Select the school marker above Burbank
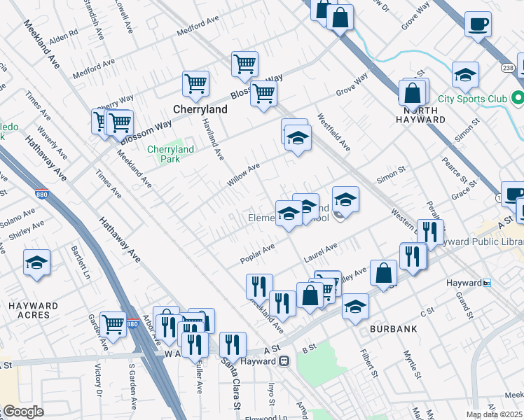The image size is (524, 420). (x=355, y=307)
